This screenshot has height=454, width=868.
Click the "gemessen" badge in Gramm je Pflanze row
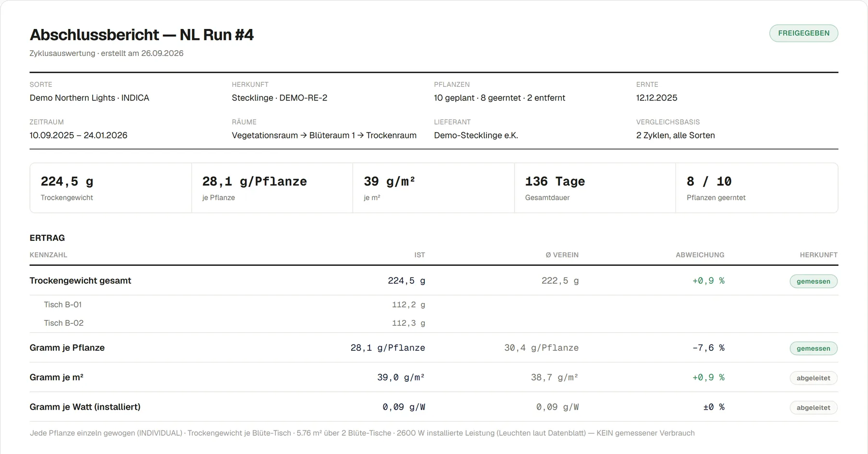(814, 348)
